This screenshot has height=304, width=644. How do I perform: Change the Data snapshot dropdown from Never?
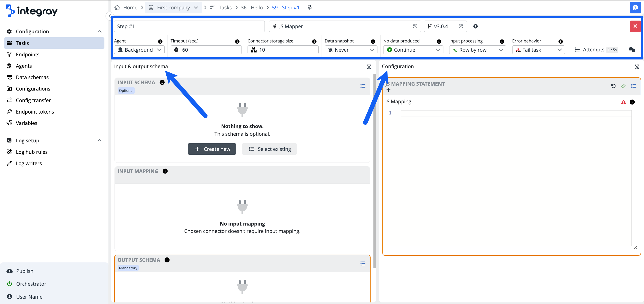[x=350, y=49]
